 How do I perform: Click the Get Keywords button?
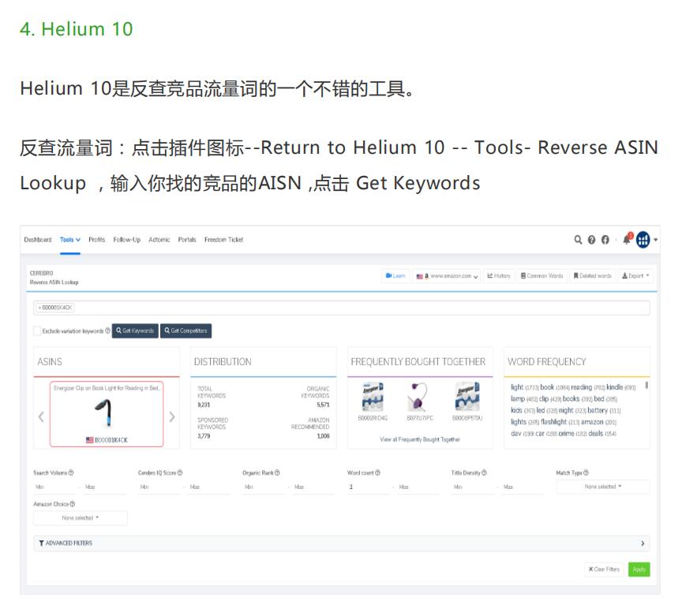(x=135, y=330)
